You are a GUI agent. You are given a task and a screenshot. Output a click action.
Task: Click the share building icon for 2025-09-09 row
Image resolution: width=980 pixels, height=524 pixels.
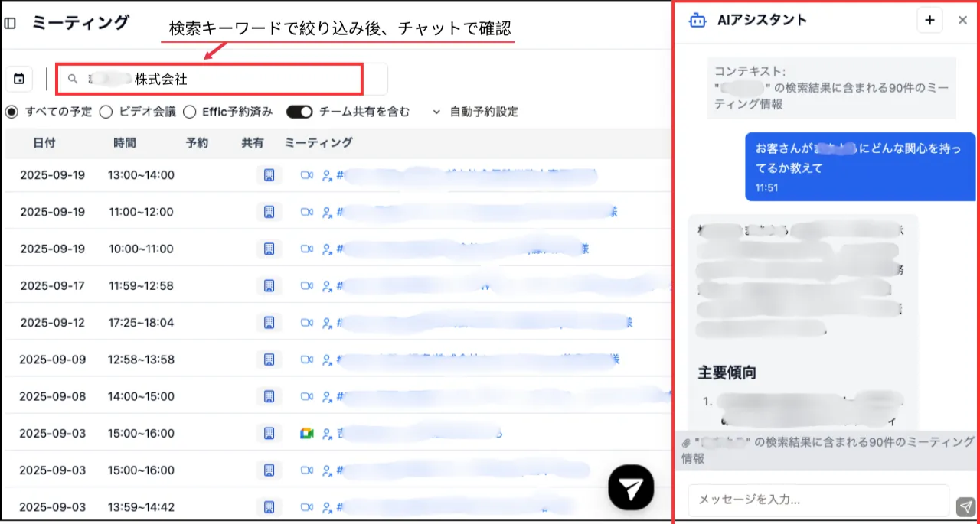[x=269, y=360]
